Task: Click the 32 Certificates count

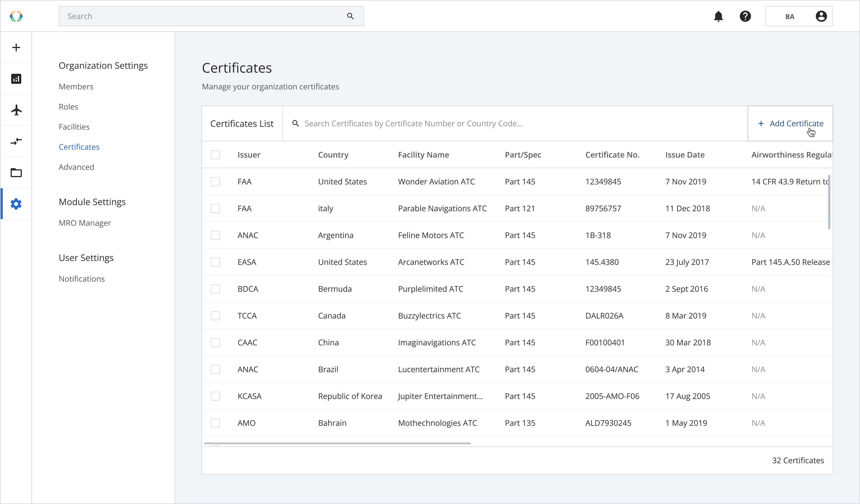Action: [798, 460]
